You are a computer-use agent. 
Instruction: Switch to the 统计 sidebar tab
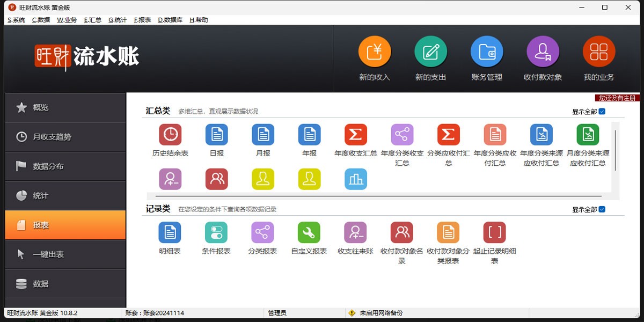[x=65, y=196]
